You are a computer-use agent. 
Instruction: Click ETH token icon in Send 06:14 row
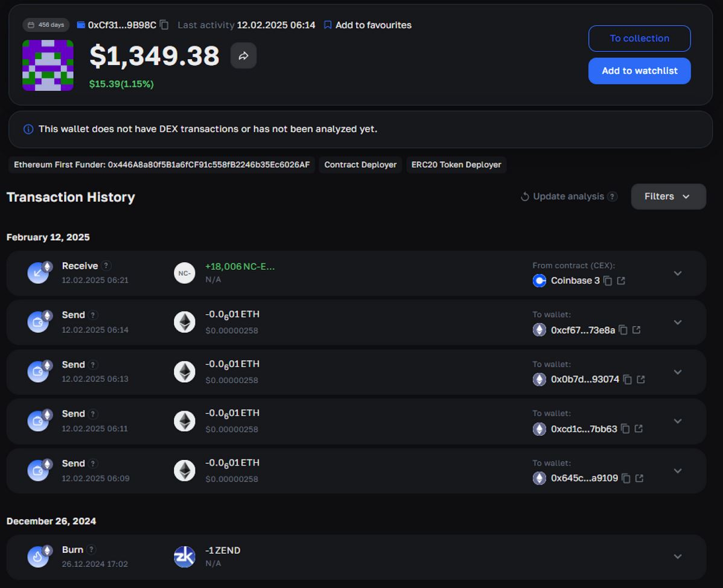pos(185,322)
